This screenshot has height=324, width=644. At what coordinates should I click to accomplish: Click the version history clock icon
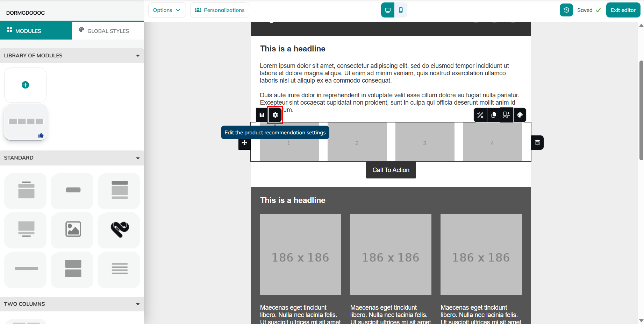[x=566, y=10]
